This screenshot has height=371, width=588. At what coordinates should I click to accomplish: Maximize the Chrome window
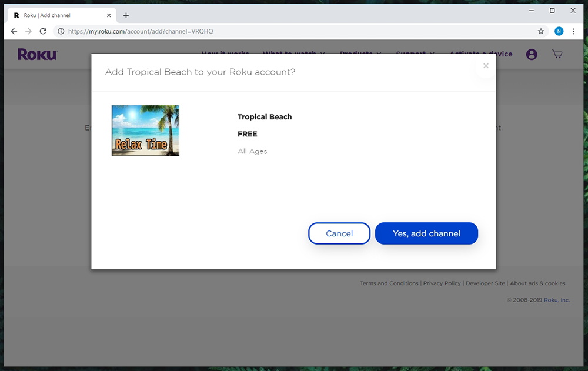552,11
